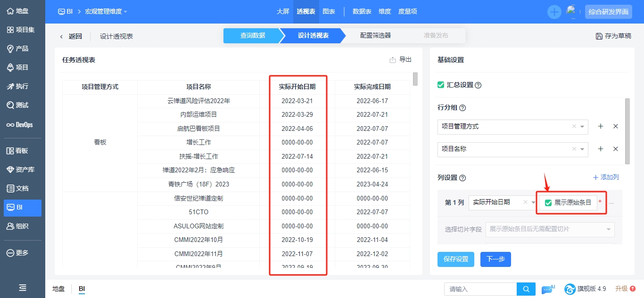The image size is (644, 298).
Task: Open the AI chat assistant icon
Action: (548, 289)
